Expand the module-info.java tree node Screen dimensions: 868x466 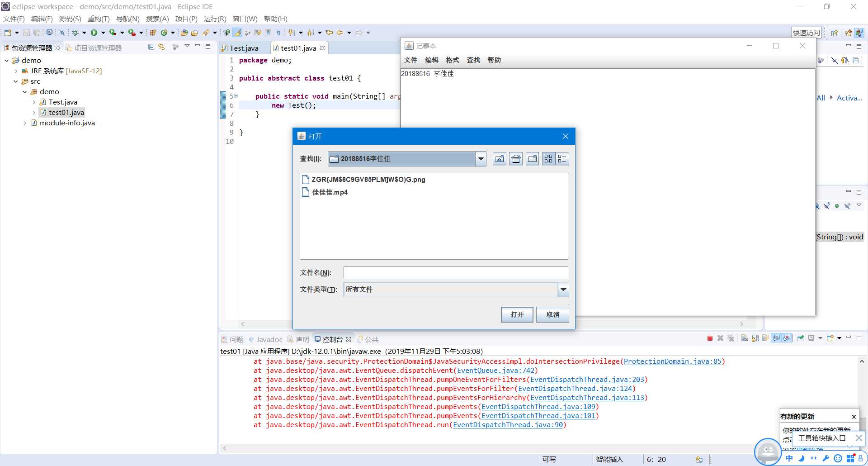click(25, 123)
